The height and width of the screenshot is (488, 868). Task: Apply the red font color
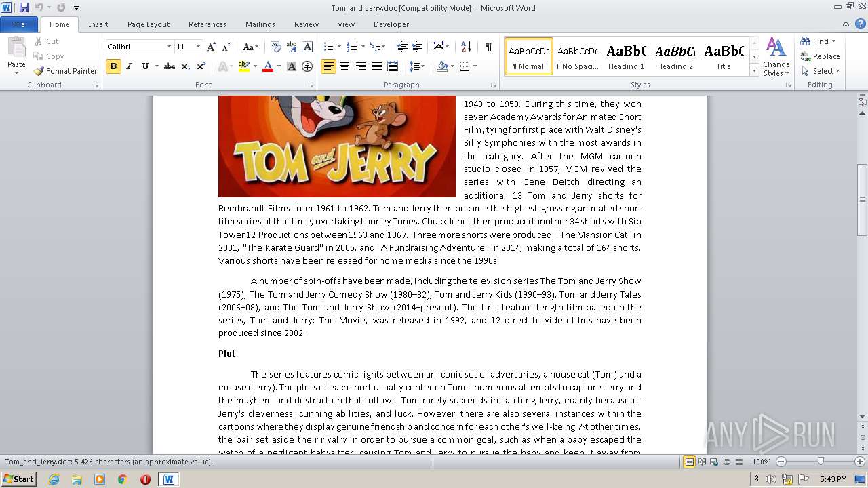coord(268,66)
